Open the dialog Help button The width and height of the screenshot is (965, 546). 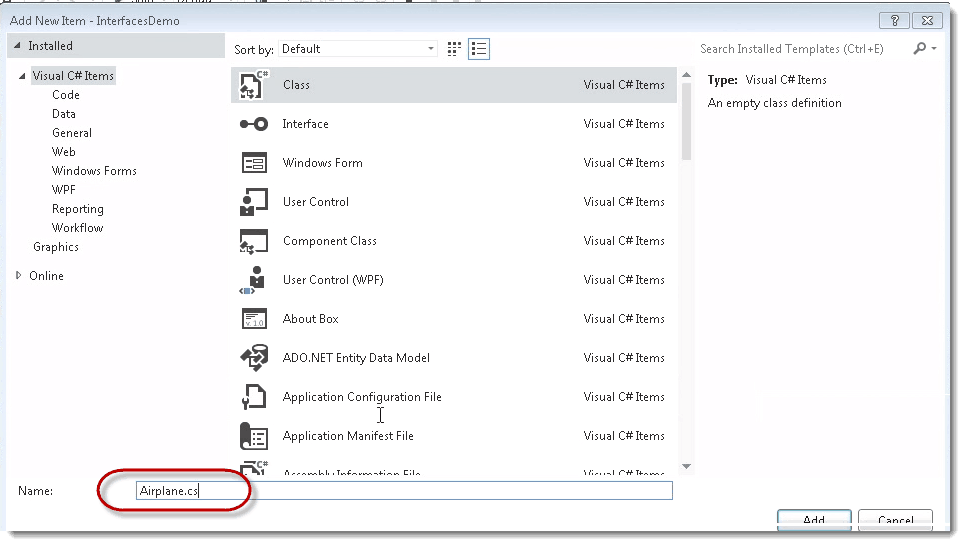[x=895, y=21]
